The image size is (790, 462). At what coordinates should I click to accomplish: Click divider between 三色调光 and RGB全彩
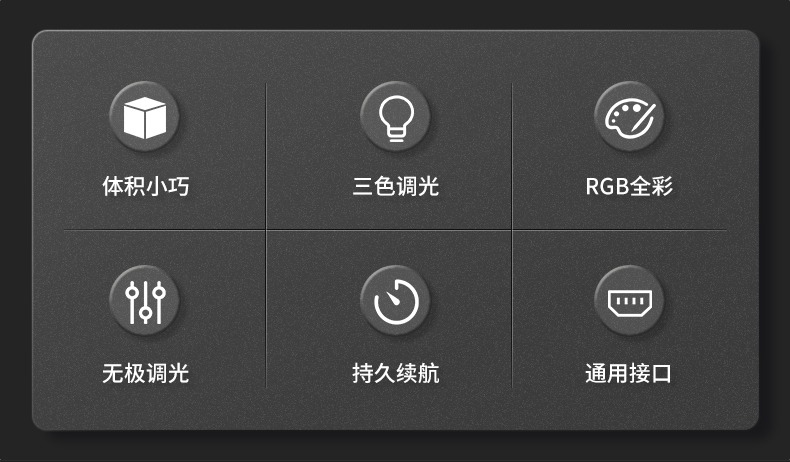tap(512, 156)
